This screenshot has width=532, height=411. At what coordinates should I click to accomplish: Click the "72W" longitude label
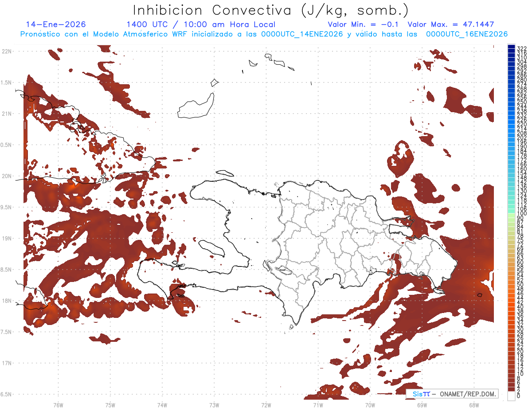tap(266, 405)
